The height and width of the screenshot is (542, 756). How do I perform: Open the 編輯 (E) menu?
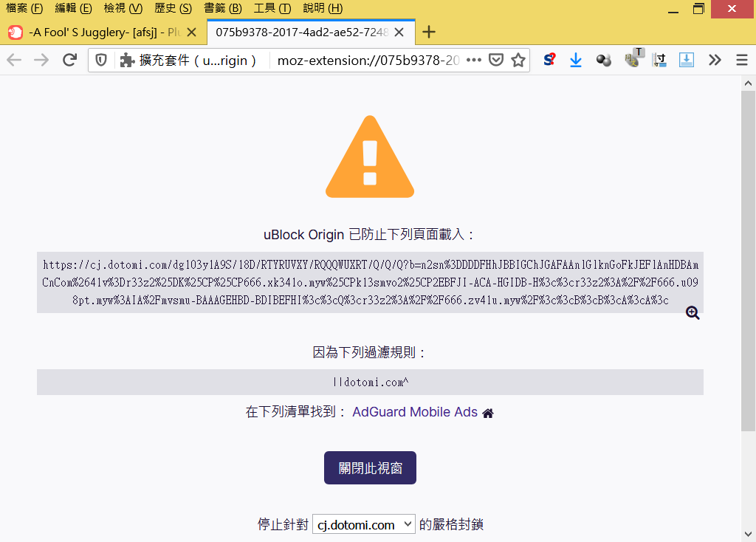tap(73, 8)
